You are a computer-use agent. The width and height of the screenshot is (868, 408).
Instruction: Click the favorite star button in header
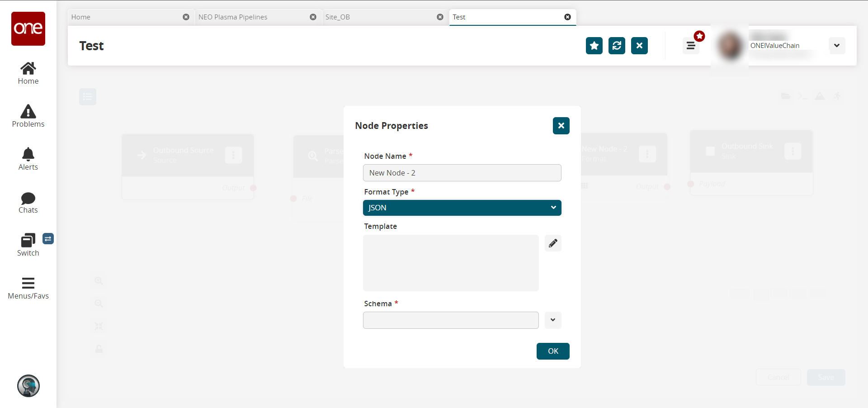[x=594, y=46]
